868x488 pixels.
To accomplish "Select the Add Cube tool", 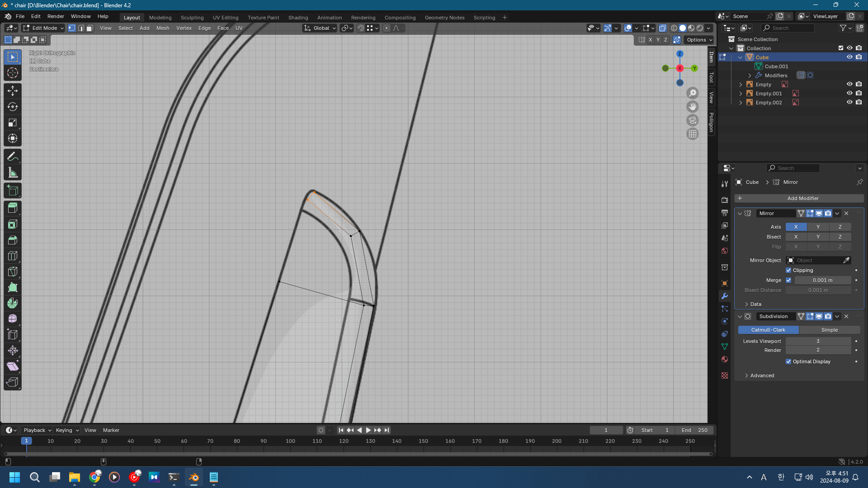I will (13, 191).
